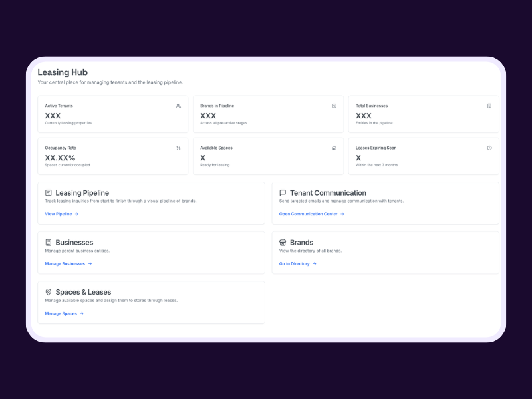532x399 pixels.
Task: Select the Leasing Hub heading
Action: point(63,72)
